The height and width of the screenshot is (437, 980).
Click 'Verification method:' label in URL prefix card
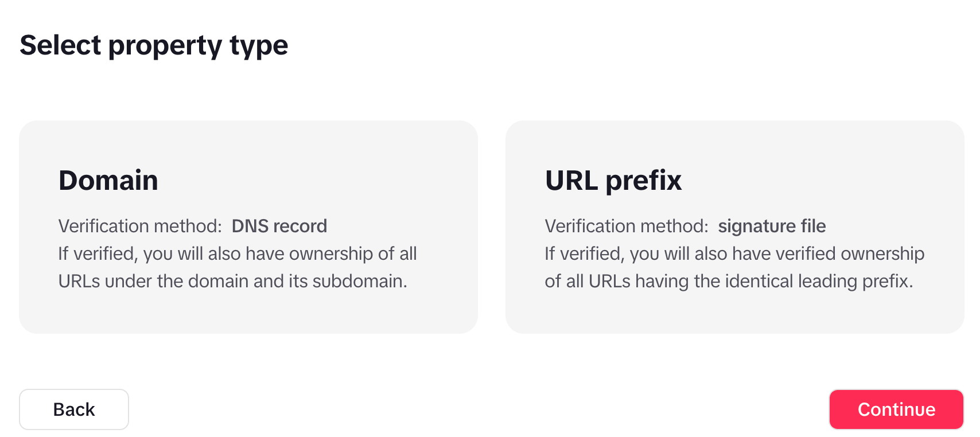627,226
